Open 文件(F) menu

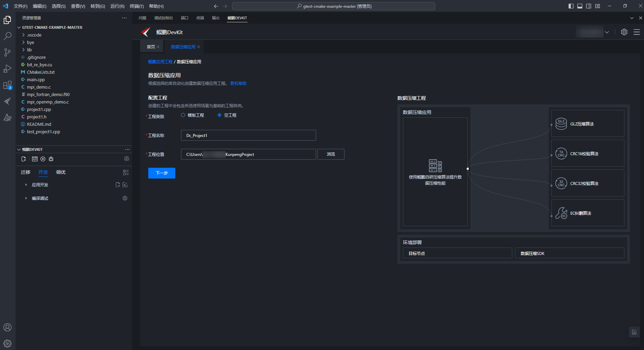coord(21,6)
